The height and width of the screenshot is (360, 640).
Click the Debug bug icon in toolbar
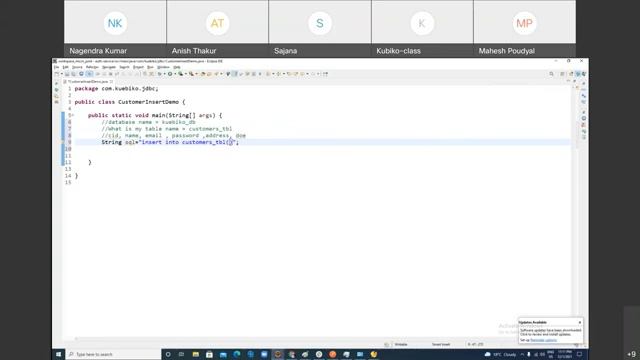160,74
